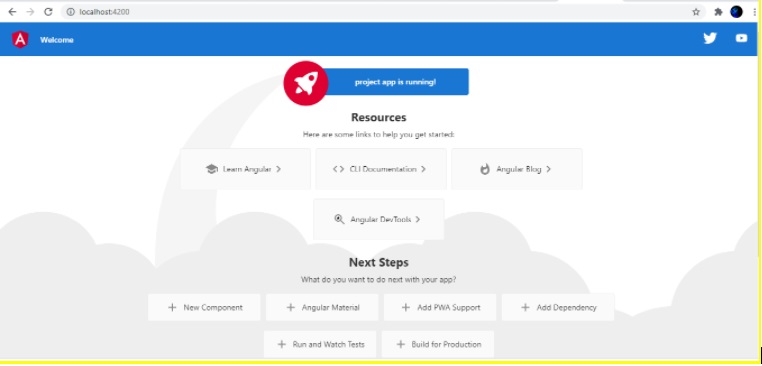Select the Add PWA Support option
Image resolution: width=762 pixels, height=366 pixels.
[x=440, y=307]
